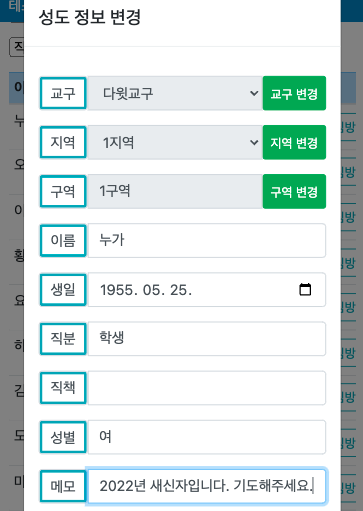
Task: Expand the 1지역 dropdown
Action: click(x=175, y=142)
